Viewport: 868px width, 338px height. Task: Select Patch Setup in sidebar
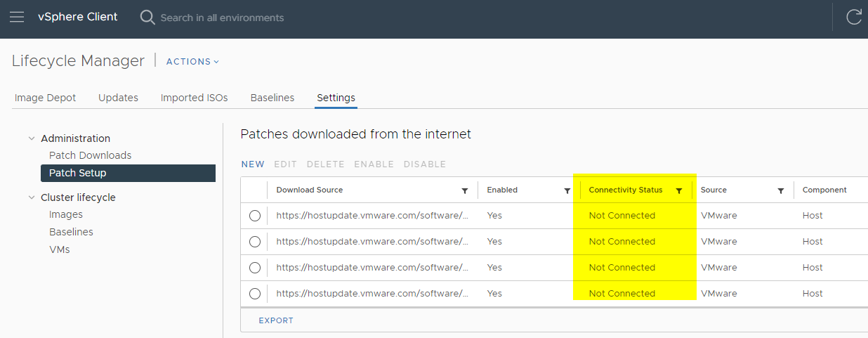pos(128,173)
